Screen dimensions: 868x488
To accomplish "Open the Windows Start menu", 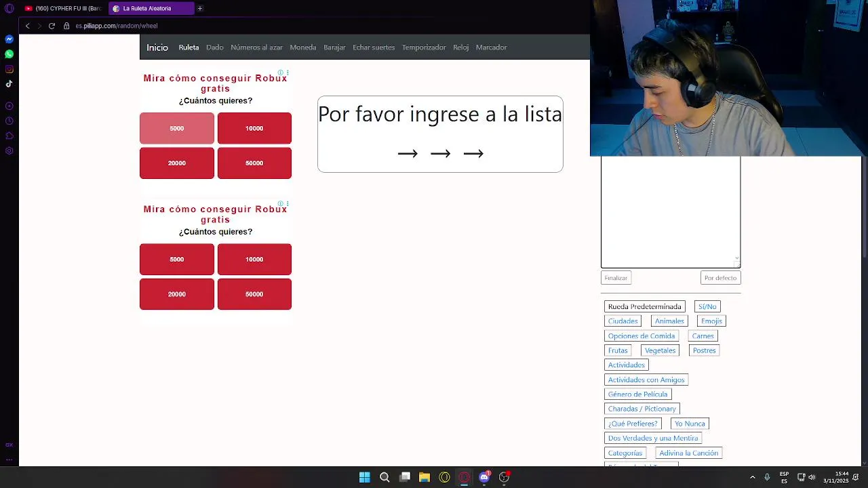I will (364, 477).
